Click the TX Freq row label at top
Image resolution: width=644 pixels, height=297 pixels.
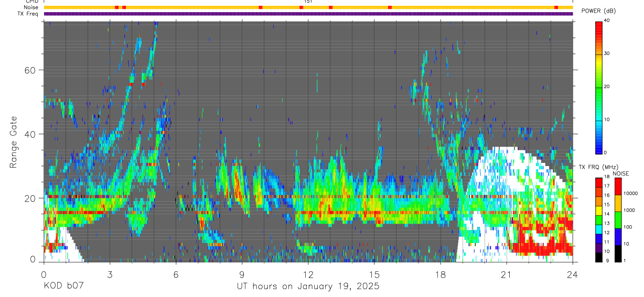[28, 14]
